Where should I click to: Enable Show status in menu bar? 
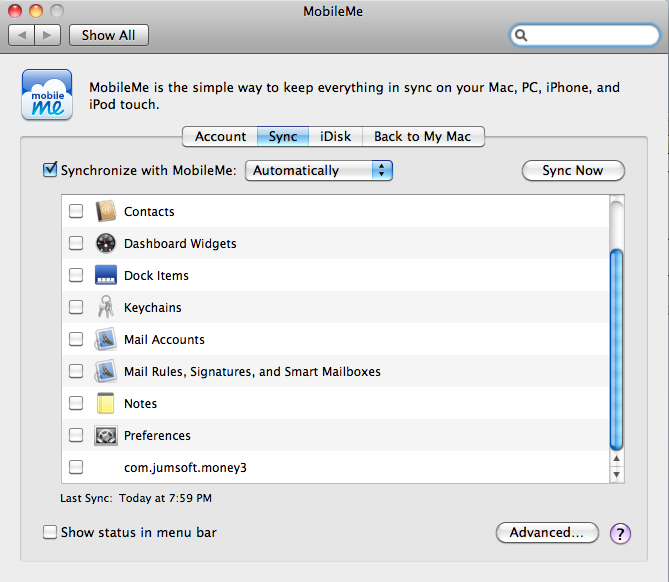click(x=50, y=532)
